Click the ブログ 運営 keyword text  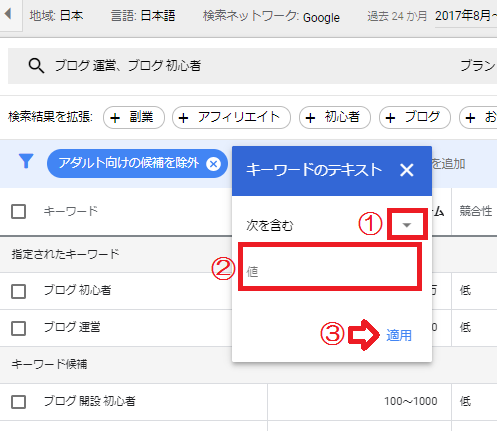point(72,327)
